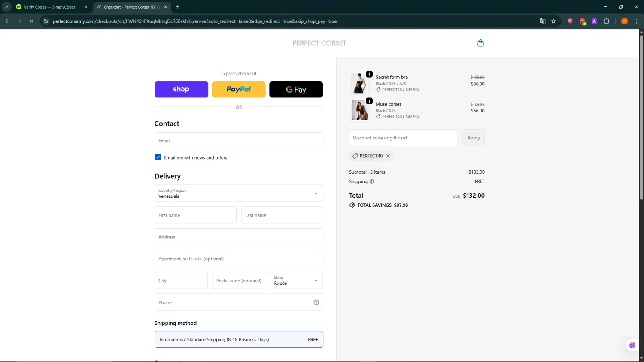Close the Verify Codes SimplyCodes tab

86,7
